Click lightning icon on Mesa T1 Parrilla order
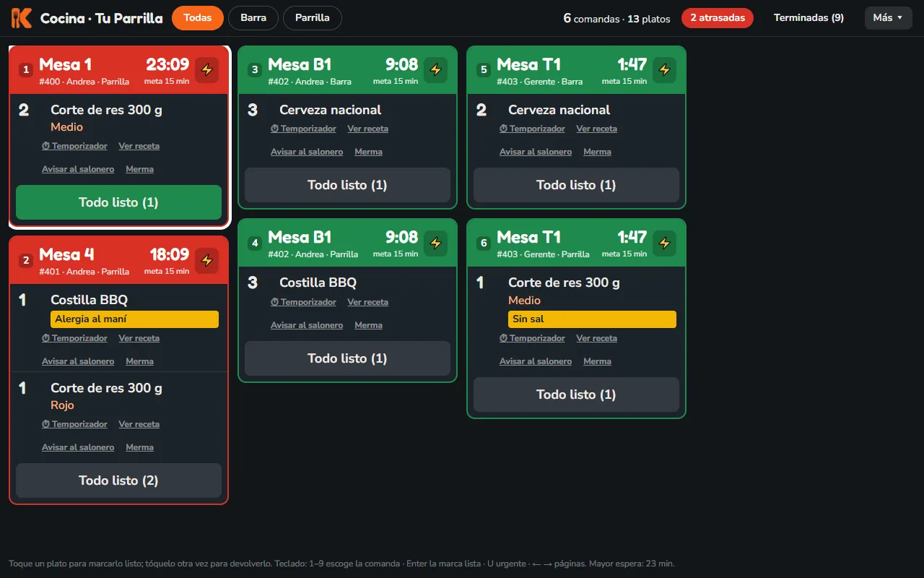 point(665,243)
